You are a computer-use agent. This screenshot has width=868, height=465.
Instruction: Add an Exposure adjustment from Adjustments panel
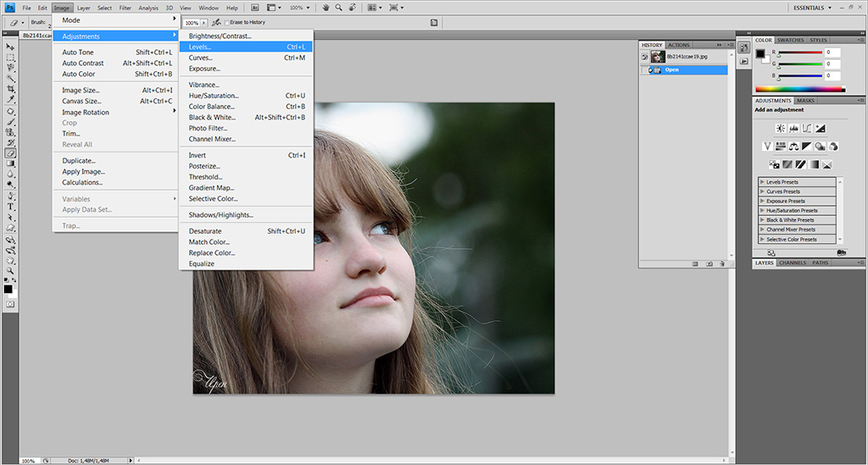(821, 128)
